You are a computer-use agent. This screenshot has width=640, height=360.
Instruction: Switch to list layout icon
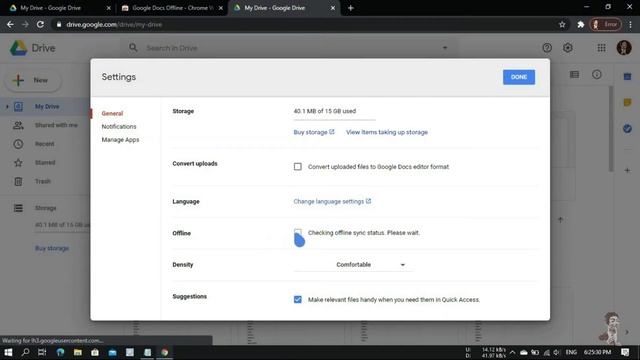pos(574,75)
